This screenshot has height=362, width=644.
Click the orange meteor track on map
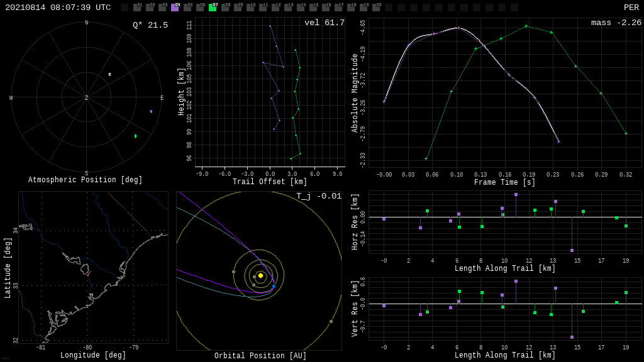(x=87, y=274)
